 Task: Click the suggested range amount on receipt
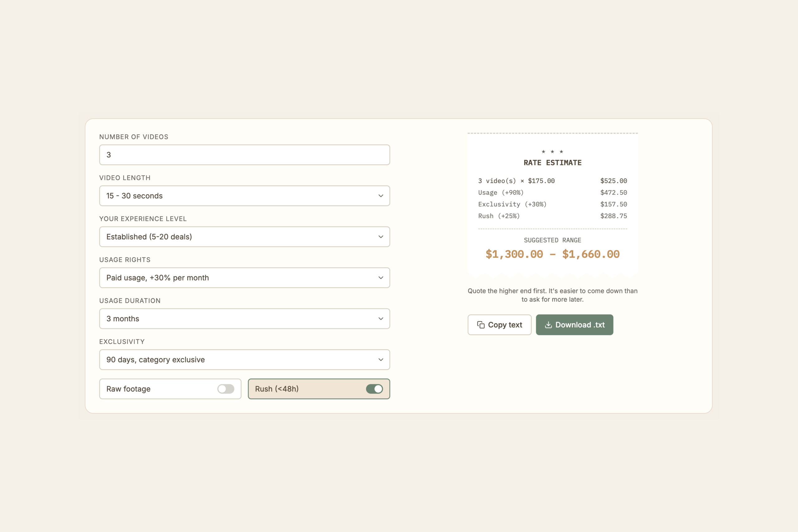[552, 254]
